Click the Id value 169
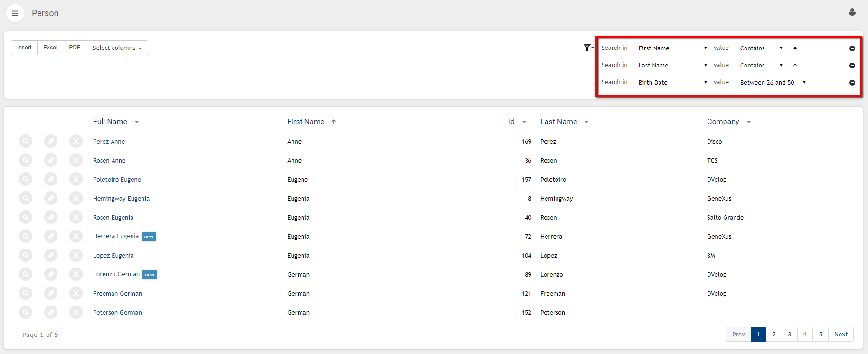The image size is (868, 354). pyautogui.click(x=527, y=141)
